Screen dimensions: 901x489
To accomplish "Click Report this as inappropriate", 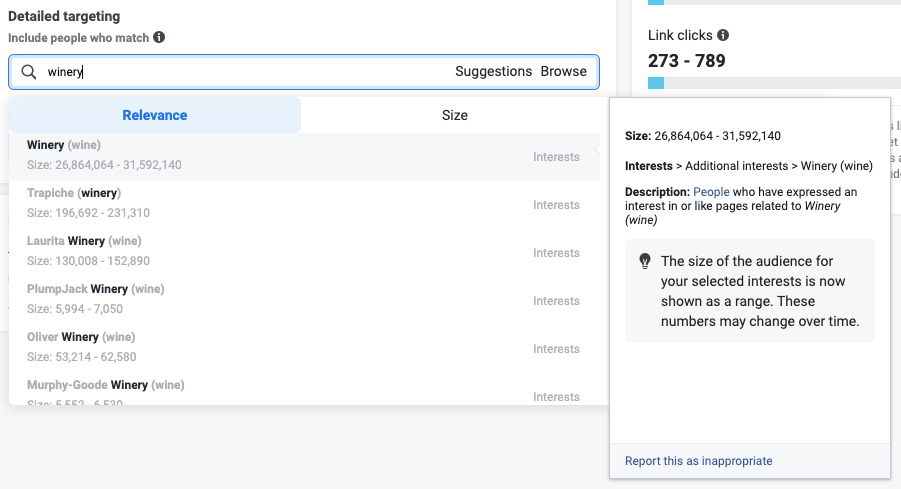I will coord(699,461).
